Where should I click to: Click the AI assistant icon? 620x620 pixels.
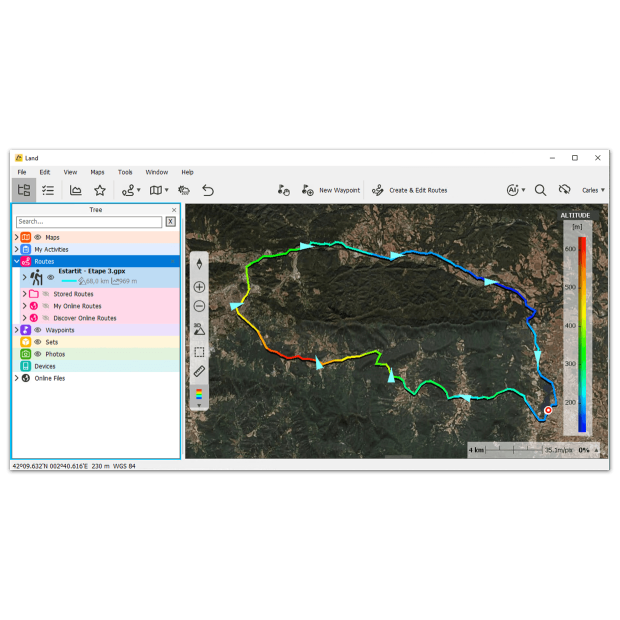(x=512, y=190)
